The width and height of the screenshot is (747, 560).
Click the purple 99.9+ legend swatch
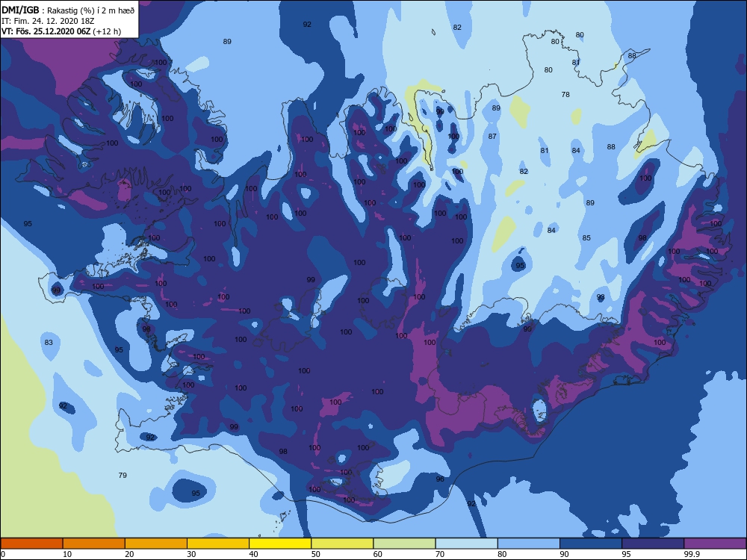tap(715, 544)
